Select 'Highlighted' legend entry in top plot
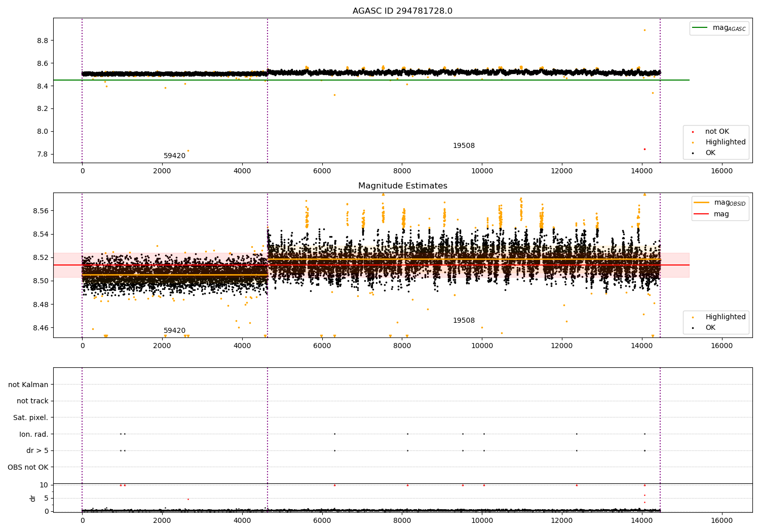This screenshot has width=760, height=532. (x=725, y=142)
